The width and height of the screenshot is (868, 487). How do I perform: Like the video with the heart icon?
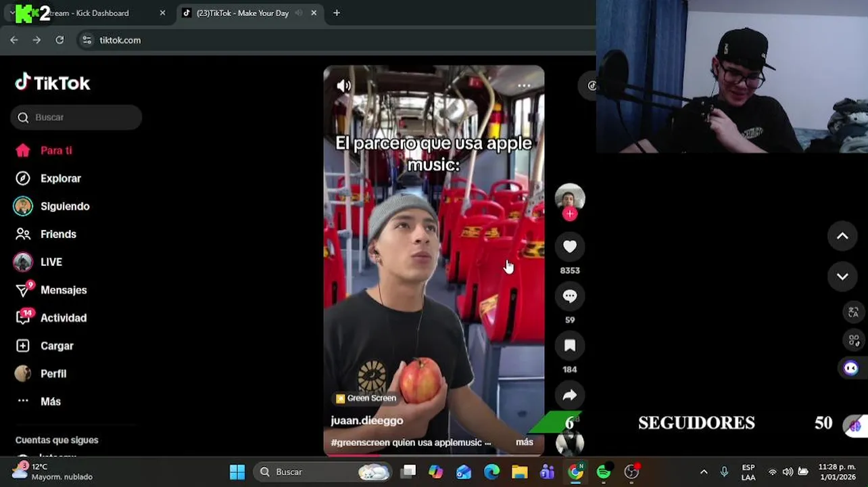coord(570,247)
